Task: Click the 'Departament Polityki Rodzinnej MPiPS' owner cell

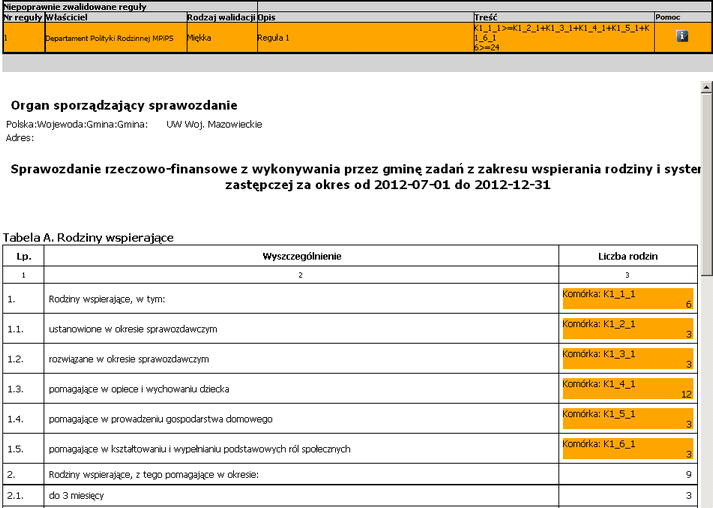Action: coord(114,37)
